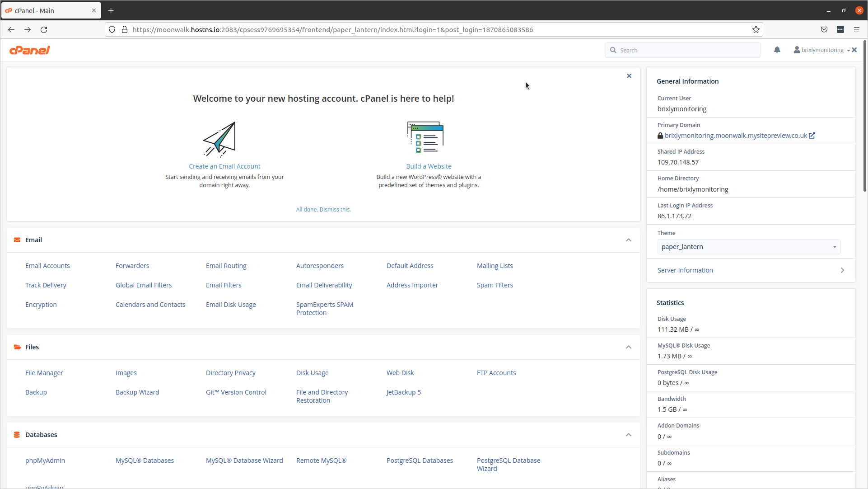Click the Databases section icon

click(x=17, y=435)
